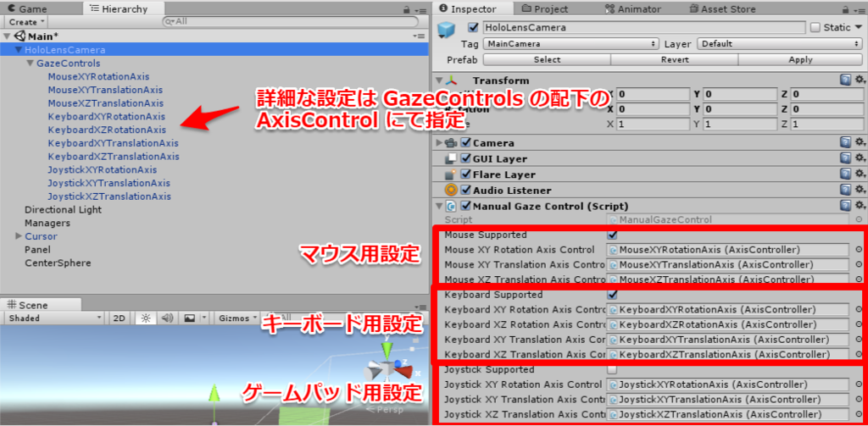Open the Tag MainCamera dropdown

pos(570,44)
